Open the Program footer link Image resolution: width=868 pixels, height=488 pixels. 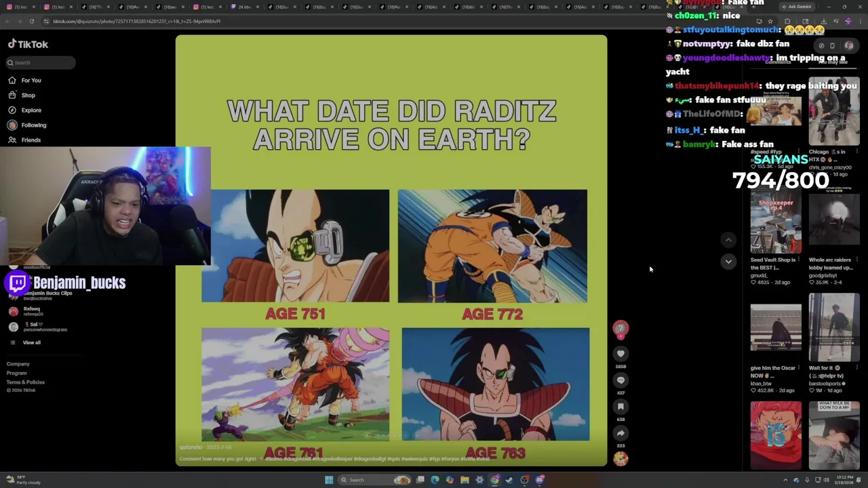click(17, 373)
